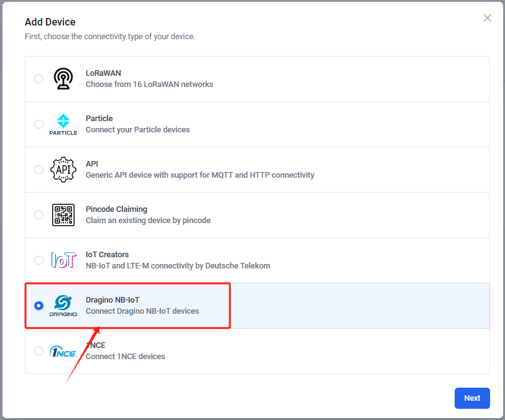Select the 1NCE radio button
This screenshot has height=420, width=505.
pos(39,351)
